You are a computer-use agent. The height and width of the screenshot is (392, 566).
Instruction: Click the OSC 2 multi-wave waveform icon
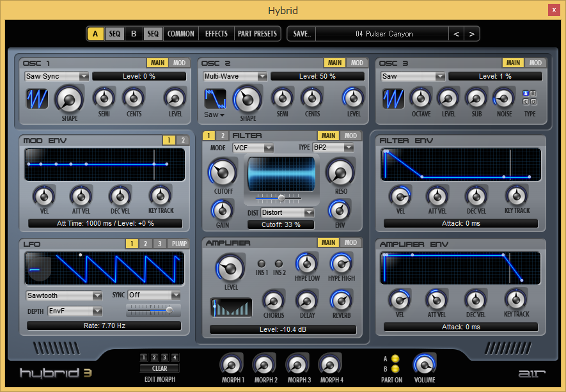tap(216, 99)
